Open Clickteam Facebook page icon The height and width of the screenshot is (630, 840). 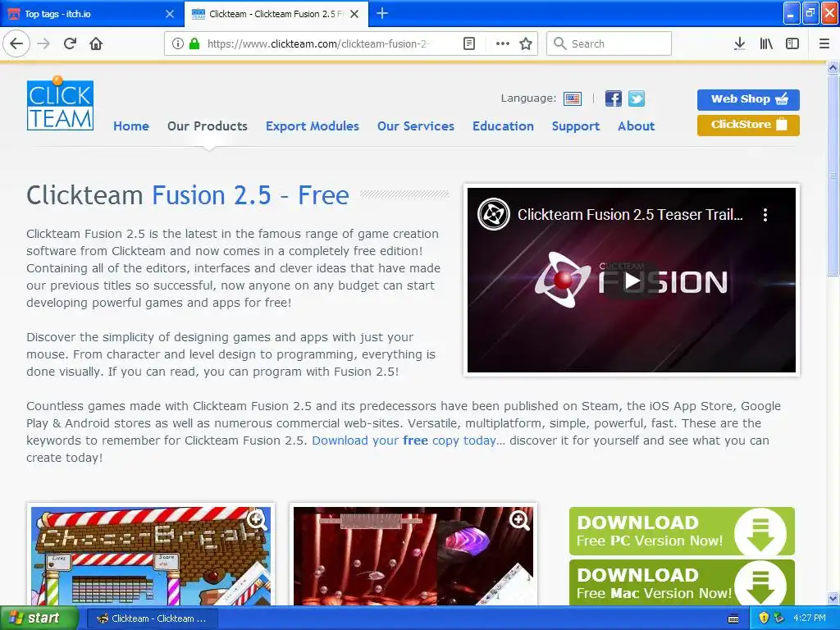click(614, 98)
